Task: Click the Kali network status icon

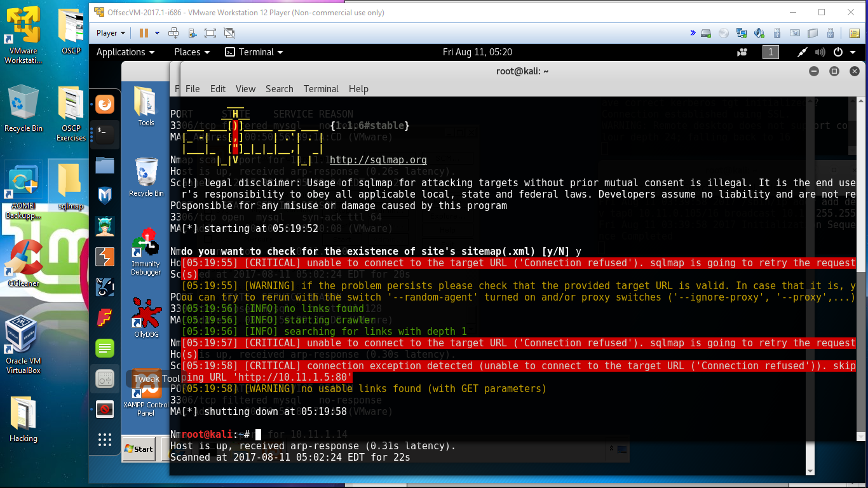Action: click(803, 52)
